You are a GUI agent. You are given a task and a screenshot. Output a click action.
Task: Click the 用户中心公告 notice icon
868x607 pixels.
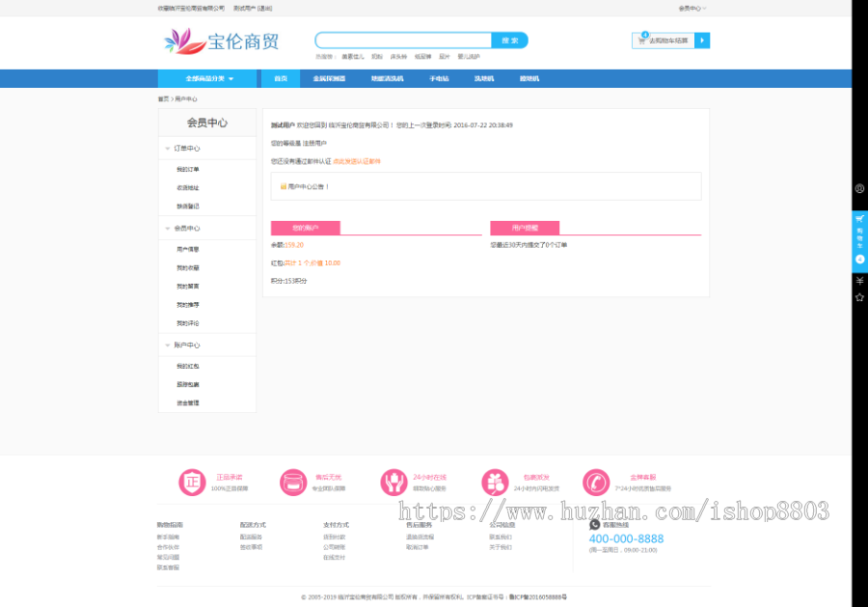tap(283, 186)
